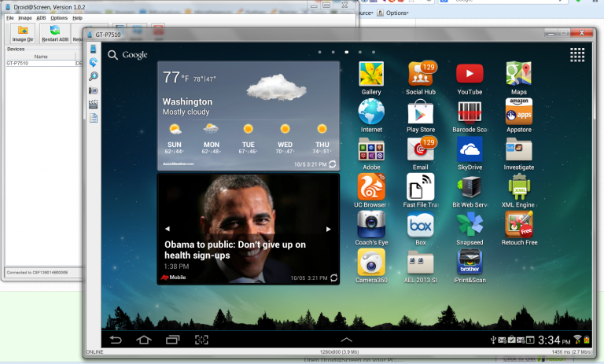Click the rotate screen sidebar icon

94,62
